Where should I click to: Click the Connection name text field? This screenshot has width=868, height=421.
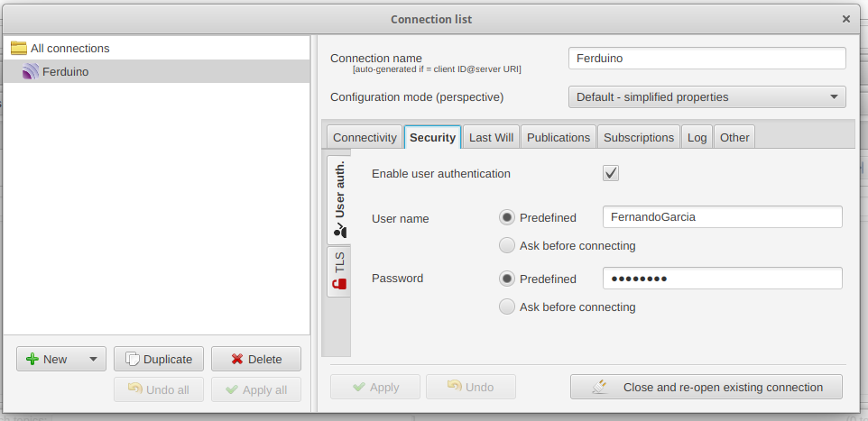point(706,59)
